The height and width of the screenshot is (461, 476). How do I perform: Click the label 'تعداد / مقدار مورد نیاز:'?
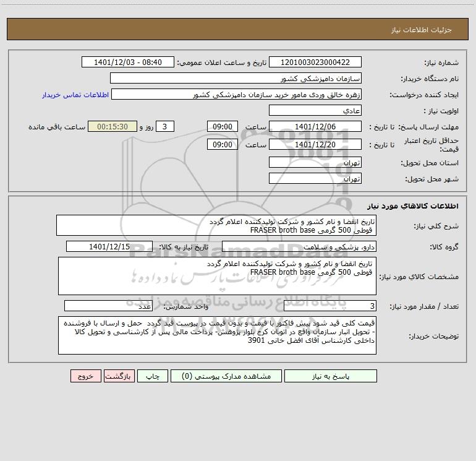(424, 307)
